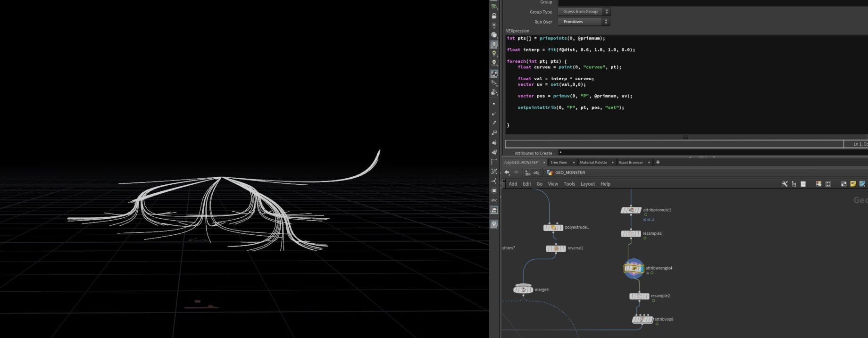868x338 pixels.
Task: Click the network tools wrench icon
Action: pos(785,184)
